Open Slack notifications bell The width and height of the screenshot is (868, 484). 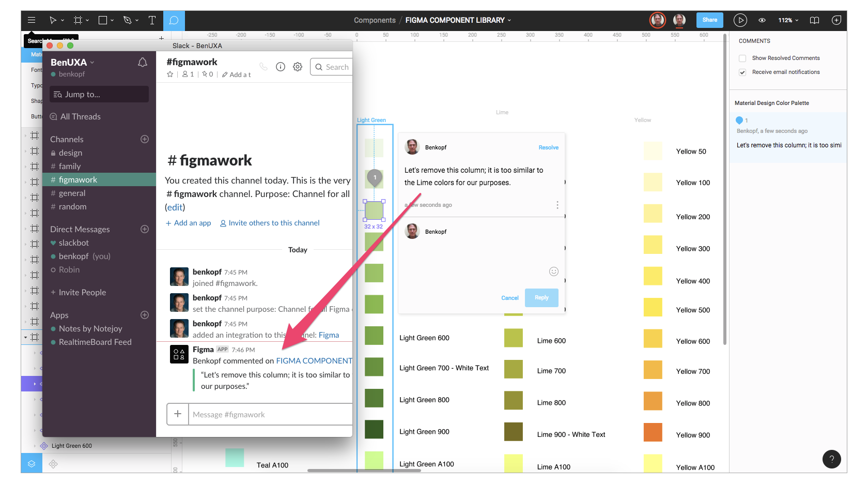(x=143, y=63)
